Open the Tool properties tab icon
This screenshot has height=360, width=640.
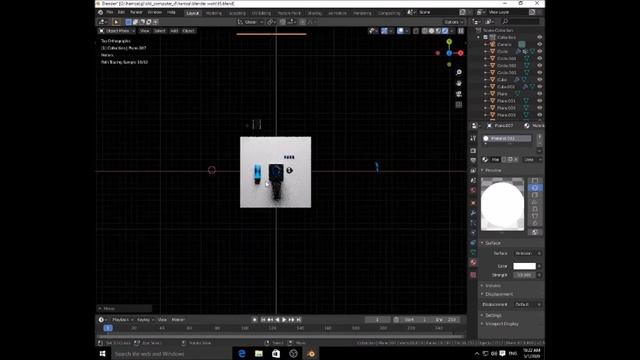[x=473, y=138]
